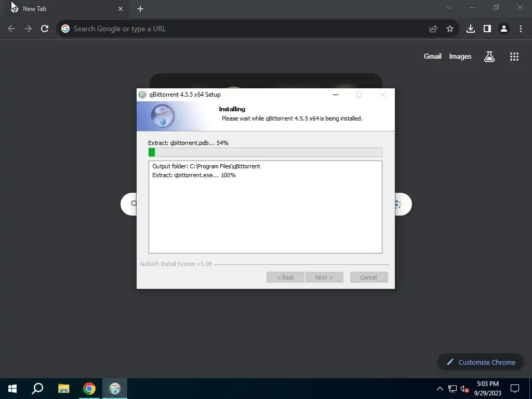
Task: Open Windows taskbar search
Action: 37,389
